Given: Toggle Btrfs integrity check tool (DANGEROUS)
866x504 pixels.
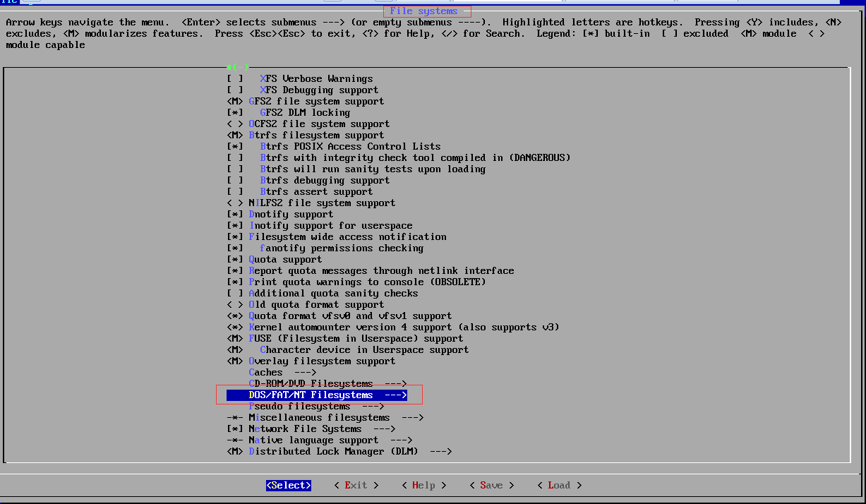Looking at the screenshot, I should pos(399,157).
